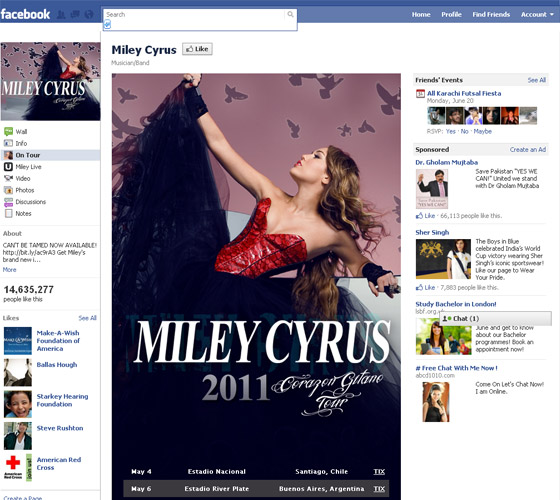
Task: Open Profile in top navigation
Action: click(451, 15)
